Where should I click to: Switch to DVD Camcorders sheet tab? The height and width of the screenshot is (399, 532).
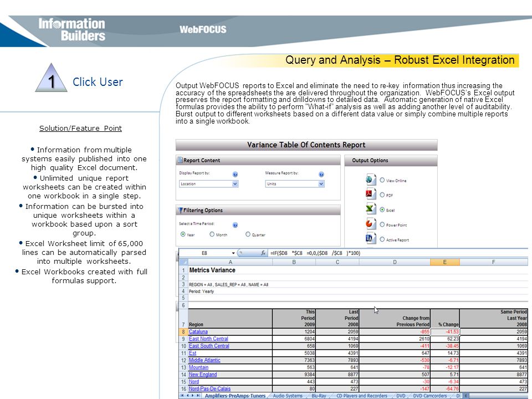[429, 396]
